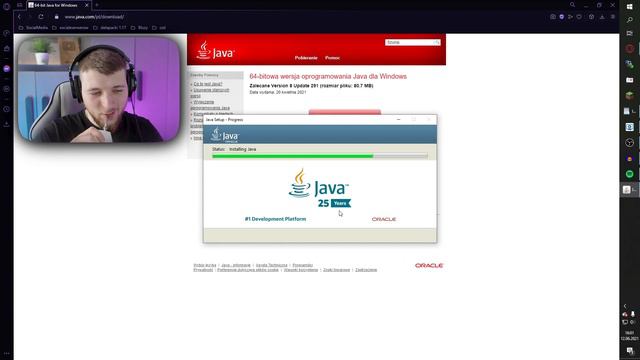640x360 pixels.
Task: Expand the system tray hidden icons chevron
Action: click(x=625, y=306)
